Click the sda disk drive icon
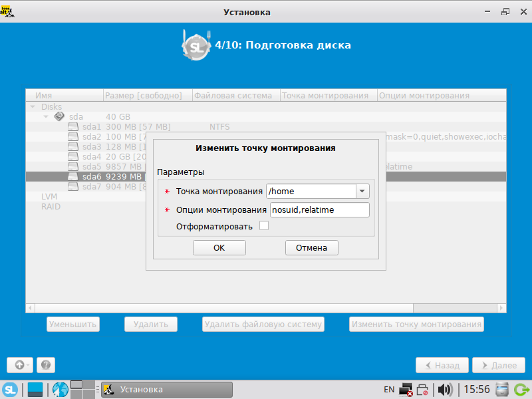The width and height of the screenshot is (532, 399). 59,116
